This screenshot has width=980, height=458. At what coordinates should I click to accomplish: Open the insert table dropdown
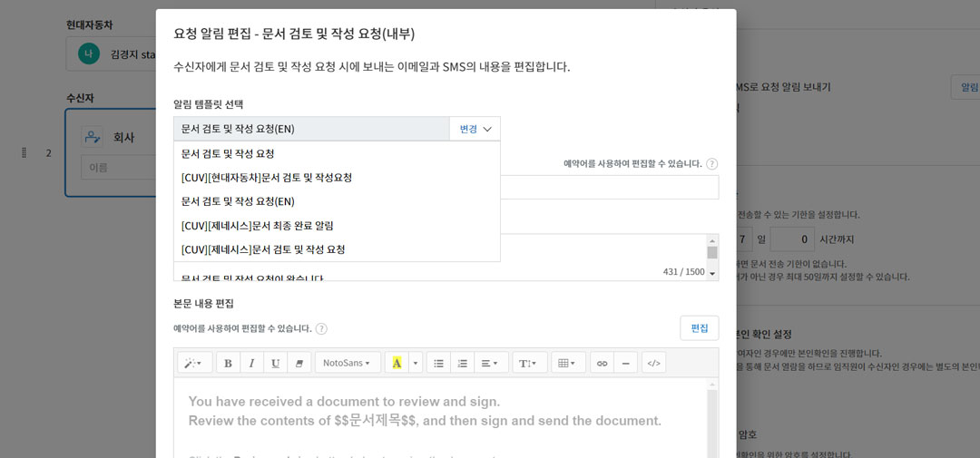[568, 363]
